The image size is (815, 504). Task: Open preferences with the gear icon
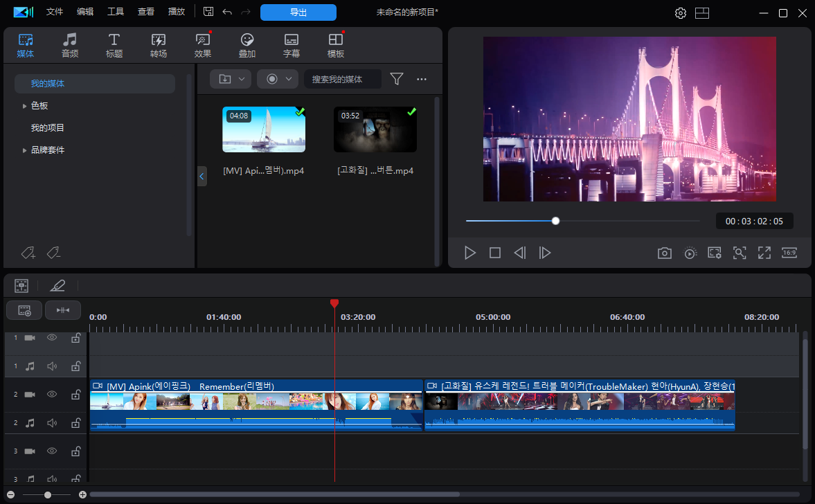click(x=681, y=13)
